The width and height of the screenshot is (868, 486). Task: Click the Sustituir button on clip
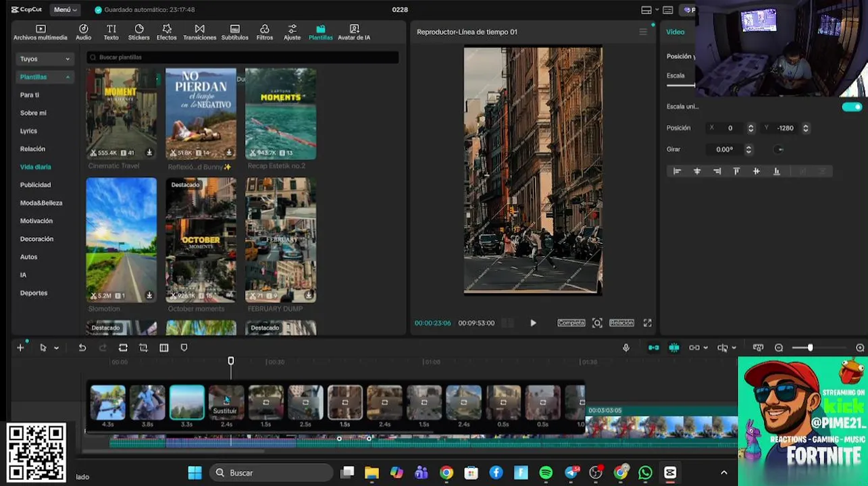[x=226, y=410]
